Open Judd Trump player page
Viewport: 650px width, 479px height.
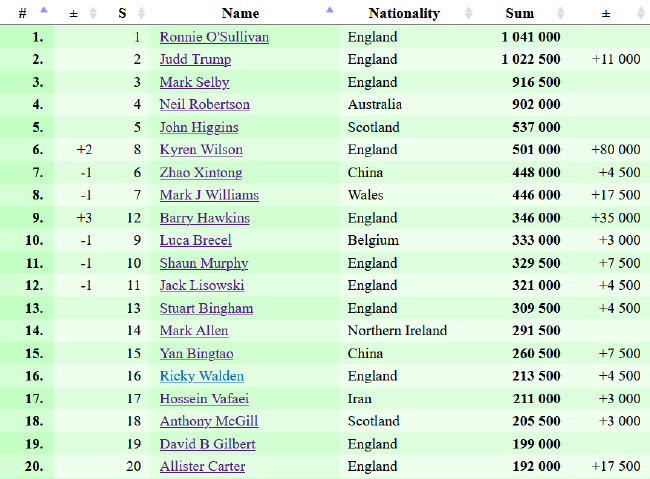point(195,59)
